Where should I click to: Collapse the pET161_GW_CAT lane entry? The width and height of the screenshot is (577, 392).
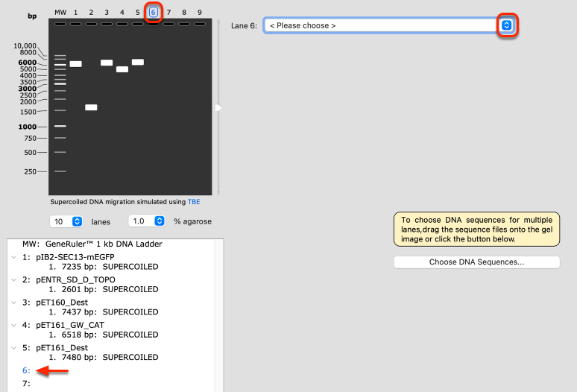(13, 325)
